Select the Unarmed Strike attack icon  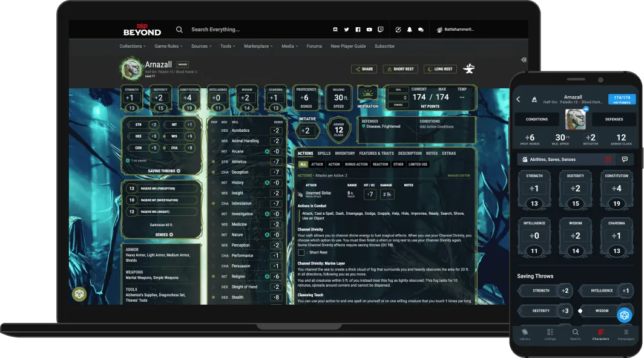pos(300,194)
